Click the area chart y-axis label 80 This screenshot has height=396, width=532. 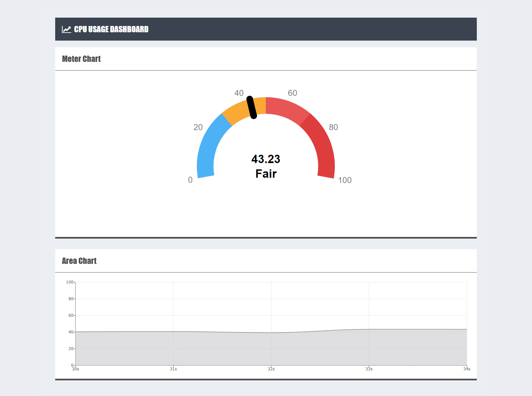click(x=71, y=299)
